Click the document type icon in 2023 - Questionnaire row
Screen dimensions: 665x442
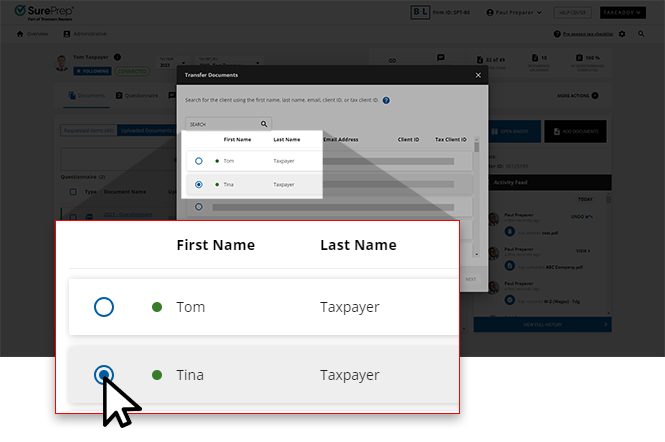coord(89,217)
